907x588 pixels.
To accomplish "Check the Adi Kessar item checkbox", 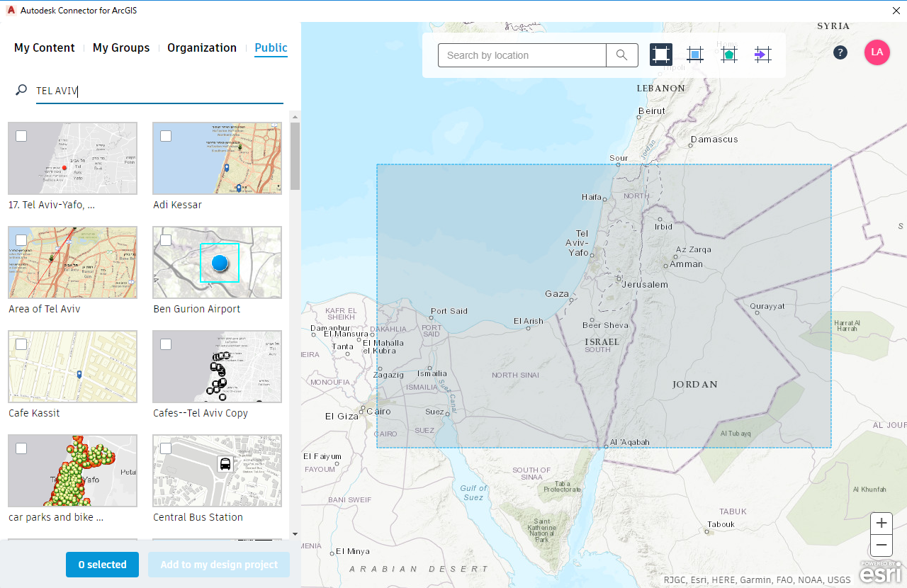I will pos(166,135).
